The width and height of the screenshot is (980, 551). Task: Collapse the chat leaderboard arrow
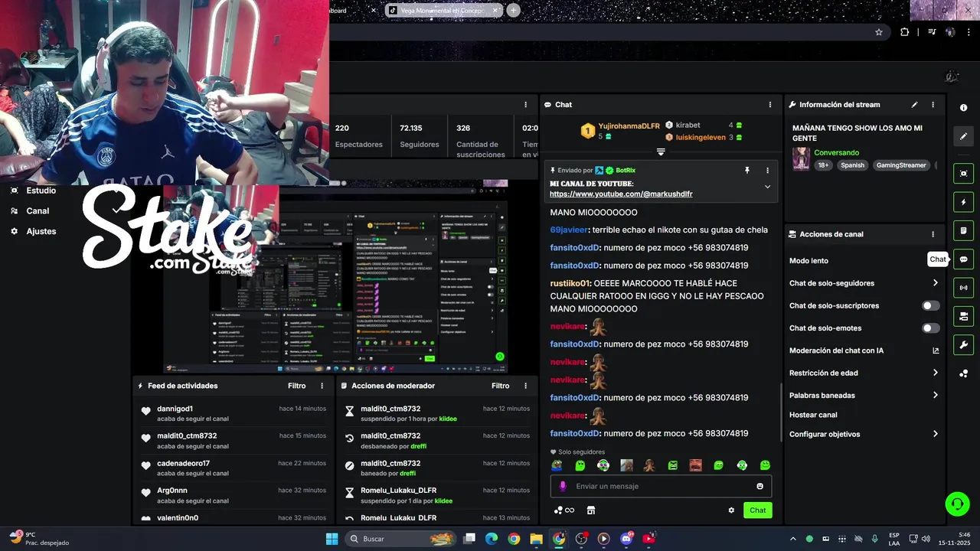[x=661, y=152]
